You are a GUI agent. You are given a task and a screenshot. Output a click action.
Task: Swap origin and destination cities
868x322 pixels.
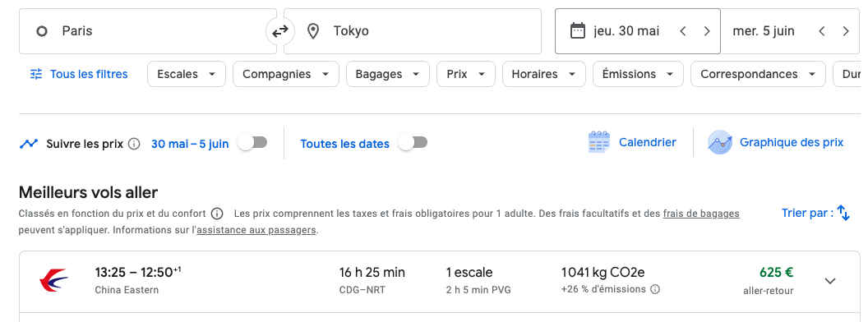click(280, 31)
